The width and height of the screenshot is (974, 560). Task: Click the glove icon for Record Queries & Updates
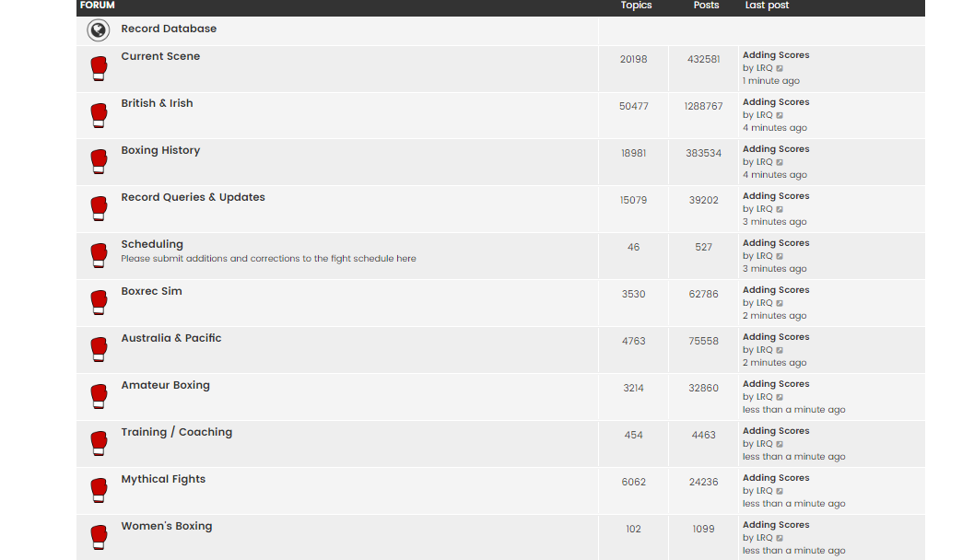point(99,209)
